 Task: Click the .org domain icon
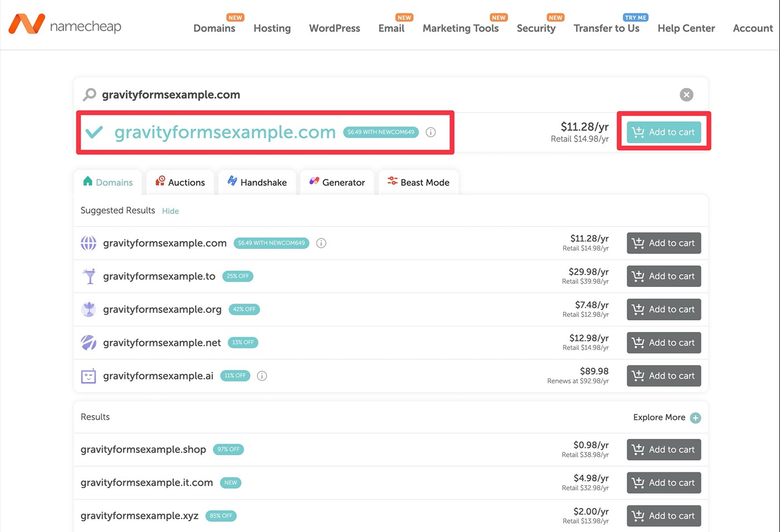[89, 309]
